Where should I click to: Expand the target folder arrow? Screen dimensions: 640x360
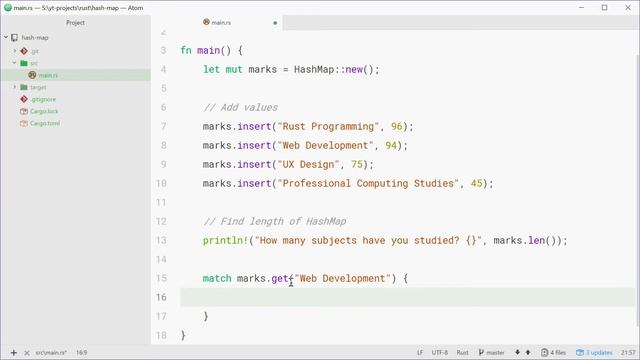click(x=15, y=87)
